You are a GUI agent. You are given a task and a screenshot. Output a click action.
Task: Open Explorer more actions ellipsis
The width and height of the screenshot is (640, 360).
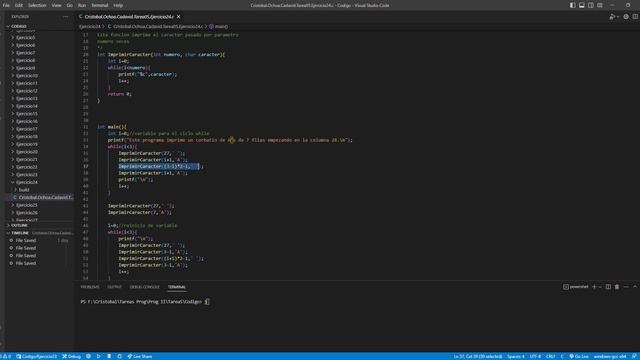(66, 17)
